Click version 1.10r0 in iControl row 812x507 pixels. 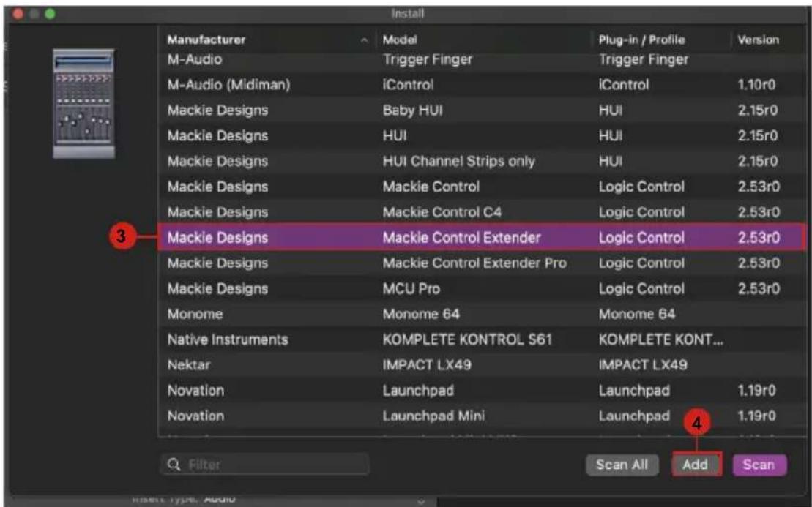756,85
